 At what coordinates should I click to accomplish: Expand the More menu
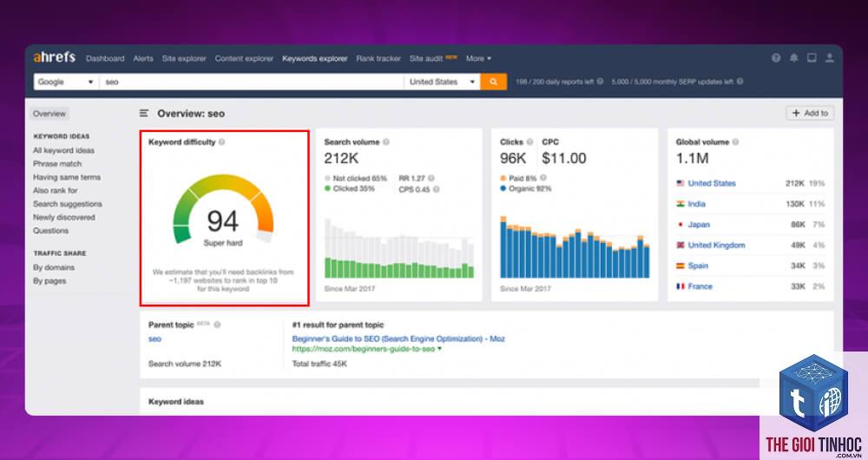(x=478, y=58)
